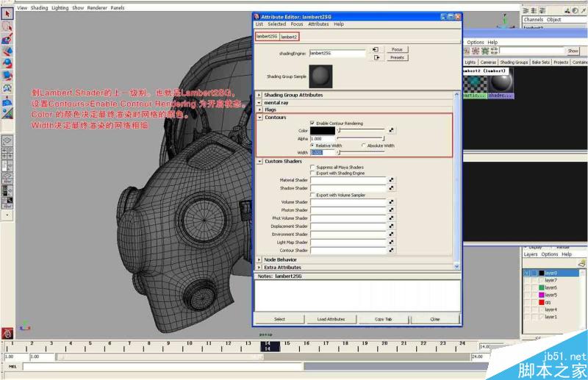Click input connection arrow beside shadingEngine field

(x=376, y=49)
